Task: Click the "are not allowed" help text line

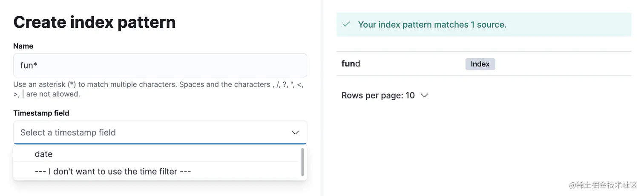Action: [x=53, y=94]
